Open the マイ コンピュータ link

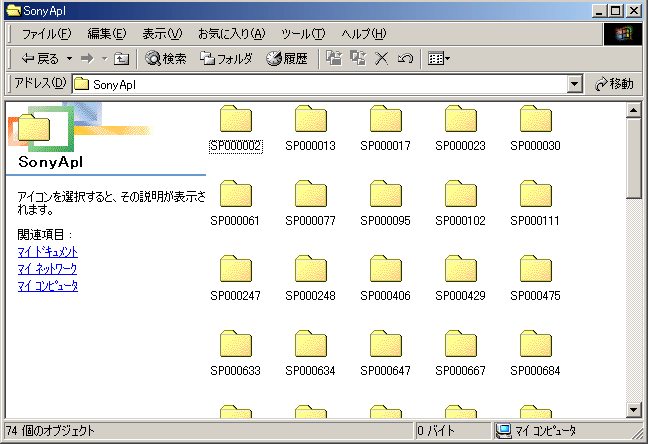pyautogui.click(x=48, y=286)
